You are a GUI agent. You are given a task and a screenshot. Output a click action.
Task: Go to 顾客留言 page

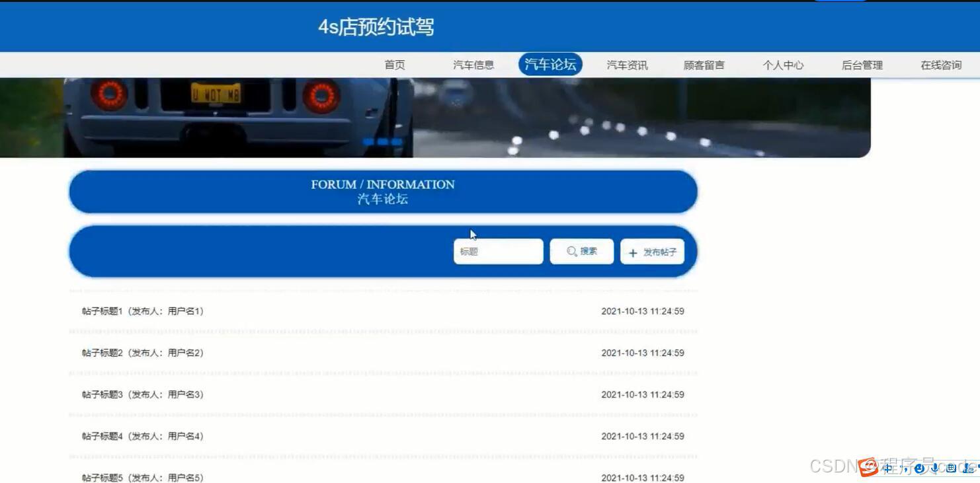pos(704,65)
